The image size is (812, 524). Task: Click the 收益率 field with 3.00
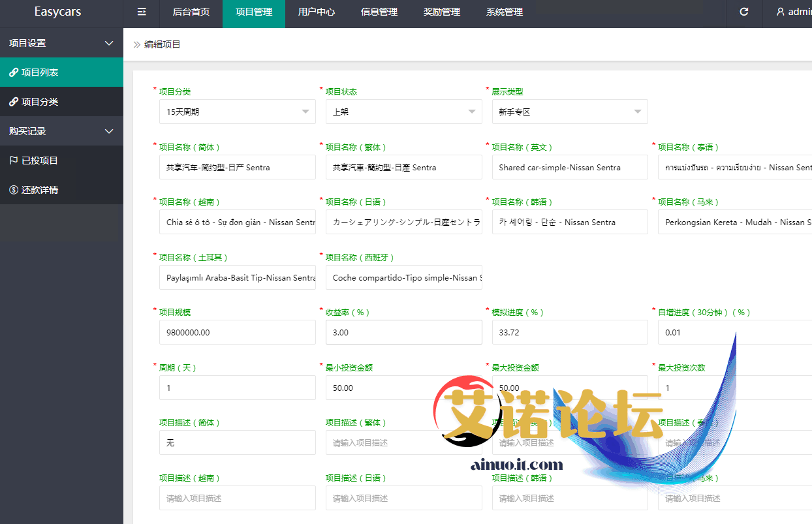pyautogui.click(x=404, y=332)
